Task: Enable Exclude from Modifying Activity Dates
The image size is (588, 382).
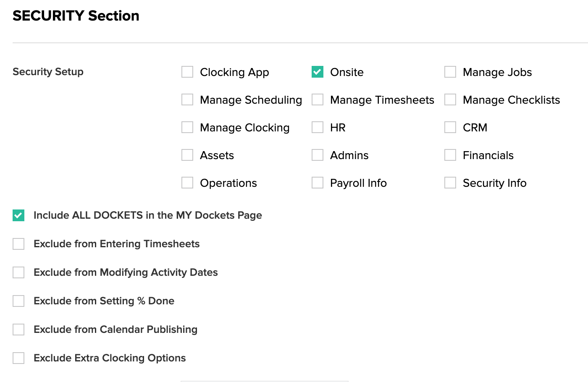Action: click(18, 272)
